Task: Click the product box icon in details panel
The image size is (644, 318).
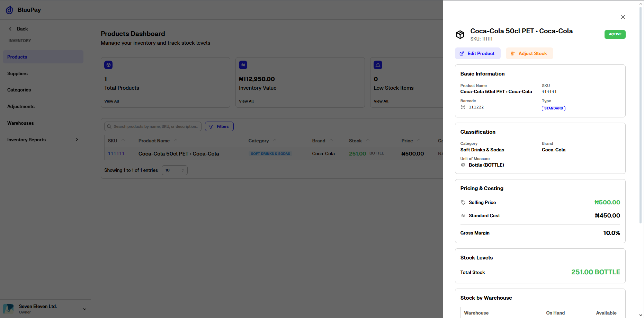Action: point(460,34)
